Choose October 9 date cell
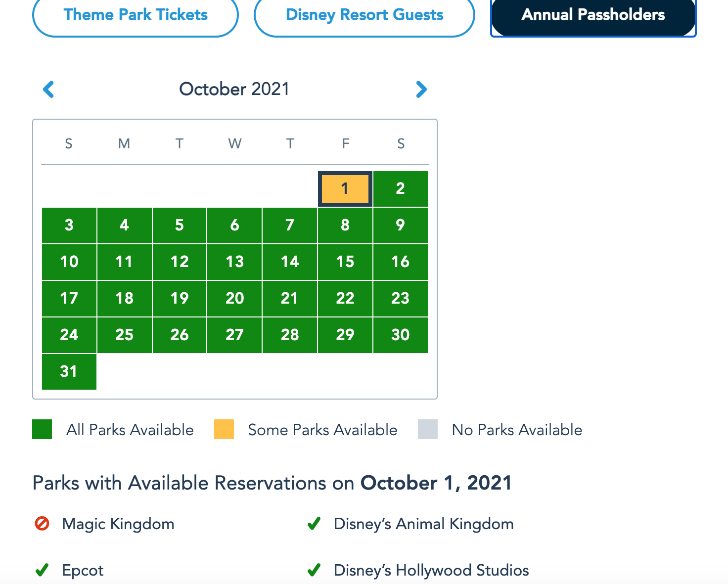 point(401,225)
